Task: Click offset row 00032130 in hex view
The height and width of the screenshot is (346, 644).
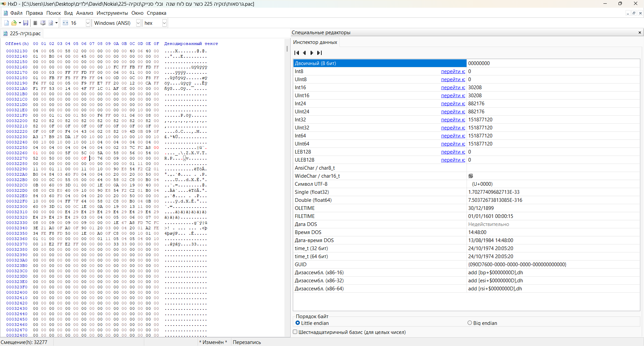Action: click(17, 51)
